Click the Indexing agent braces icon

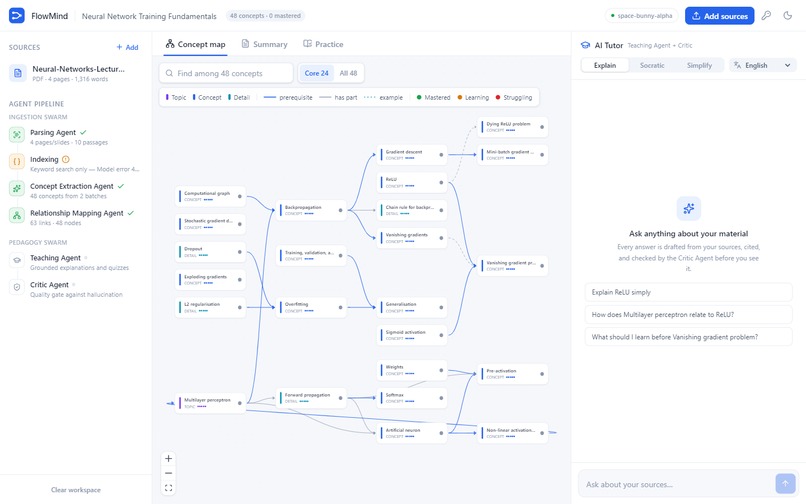(17, 161)
